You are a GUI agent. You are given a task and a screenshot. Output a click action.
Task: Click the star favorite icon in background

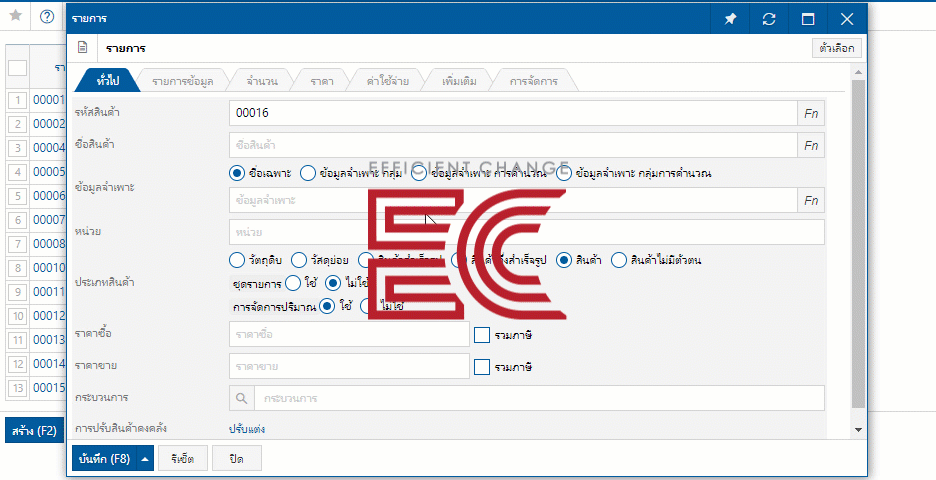(x=16, y=16)
